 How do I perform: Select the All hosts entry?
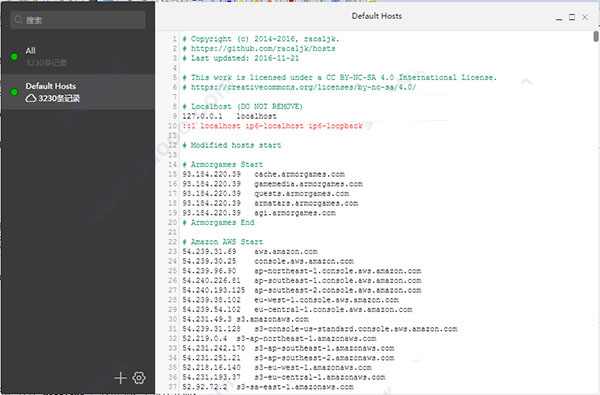coord(78,56)
